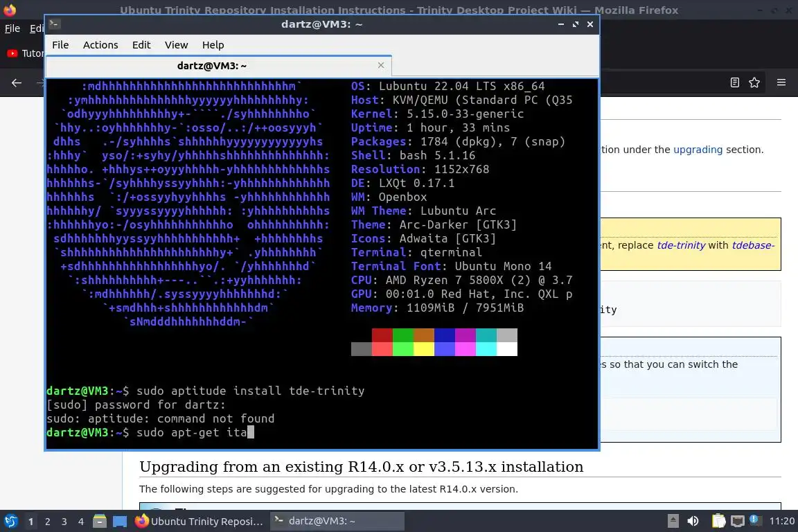The height and width of the screenshot is (532, 798).
Task: Follow the 'upgrading' link in the wiki page
Action: pos(698,149)
